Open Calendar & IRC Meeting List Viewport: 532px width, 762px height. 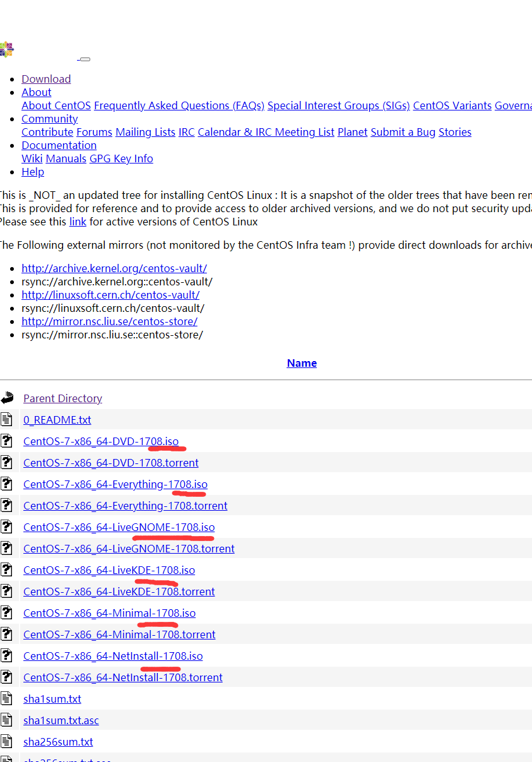point(266,132)
